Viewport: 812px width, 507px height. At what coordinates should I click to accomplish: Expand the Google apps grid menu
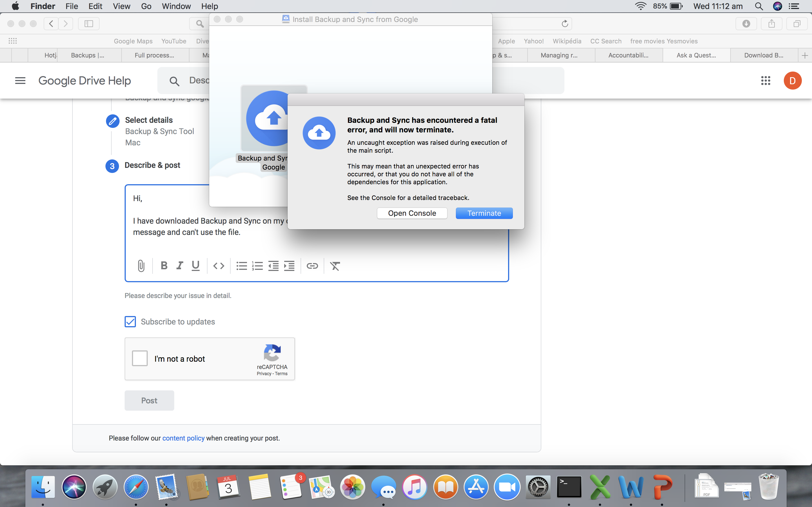click(x=766, y=80)
